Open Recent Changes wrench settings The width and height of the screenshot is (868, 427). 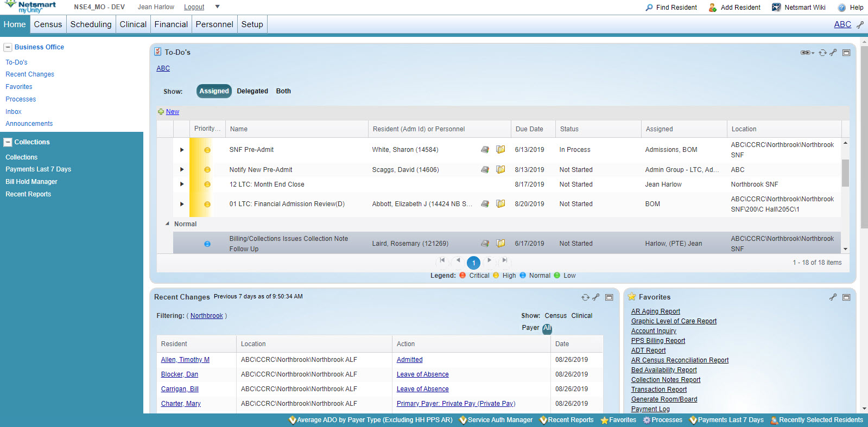point(595,297)
